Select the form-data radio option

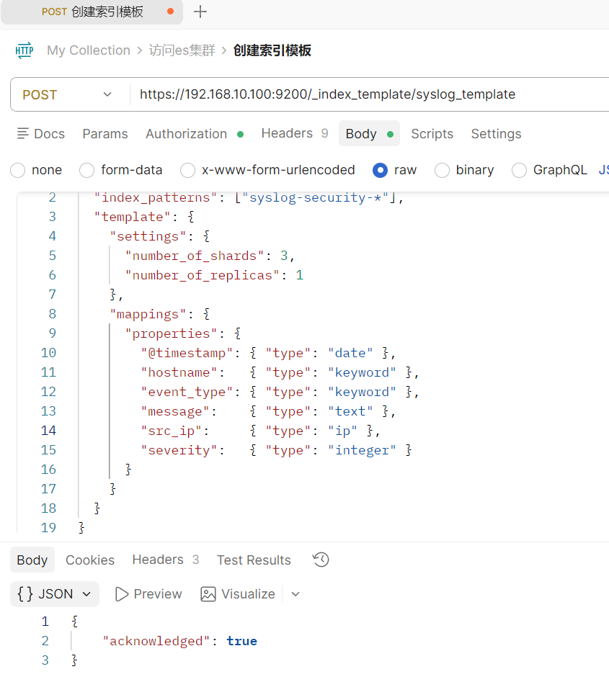87,170
